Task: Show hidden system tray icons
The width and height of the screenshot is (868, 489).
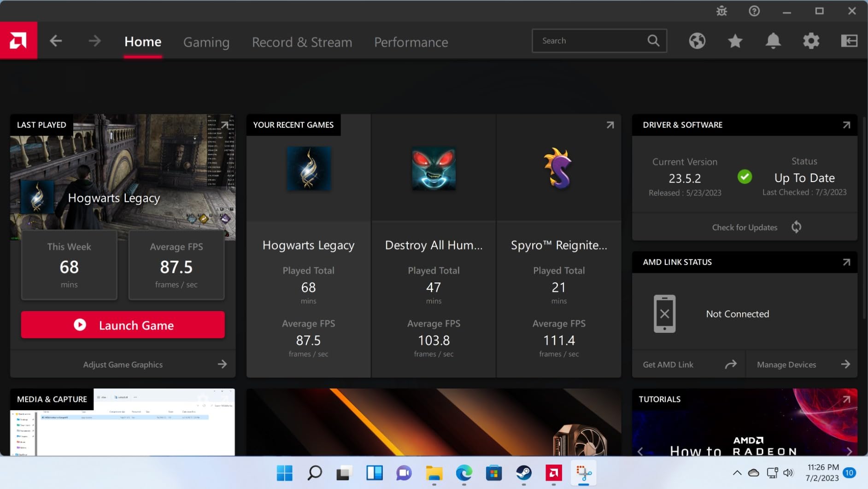Action: (737, 473)
